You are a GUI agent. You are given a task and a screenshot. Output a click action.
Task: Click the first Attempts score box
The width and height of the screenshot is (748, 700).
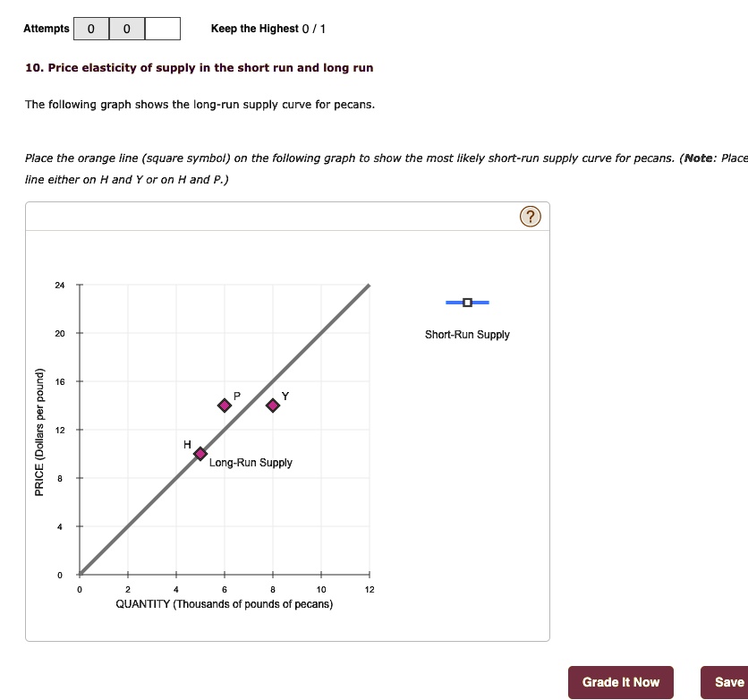pyautogui.click(x=89, y=28)
